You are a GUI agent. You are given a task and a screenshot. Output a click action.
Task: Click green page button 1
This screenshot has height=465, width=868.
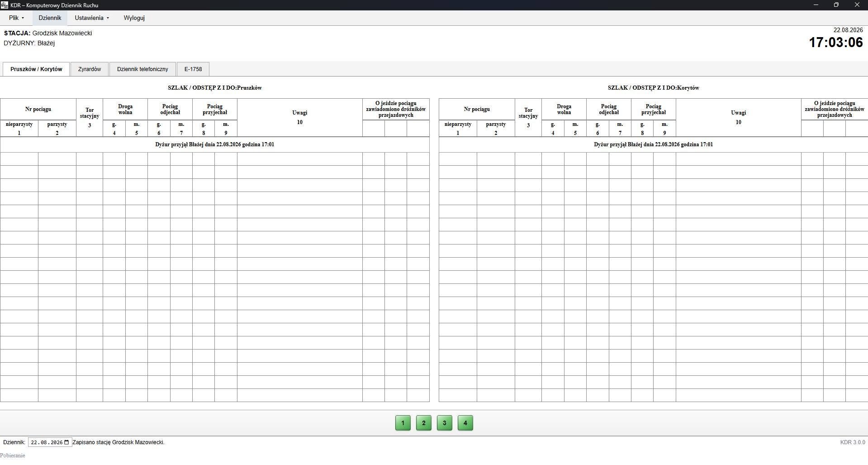click(x=403, y=423)
